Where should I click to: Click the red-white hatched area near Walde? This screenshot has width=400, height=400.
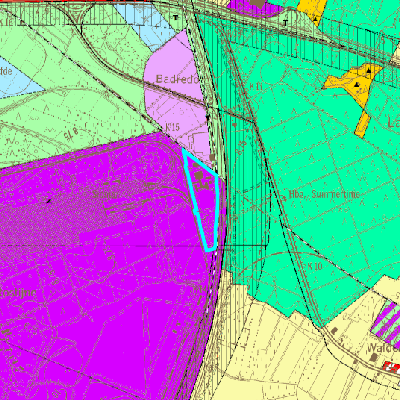tap(392, 368)
